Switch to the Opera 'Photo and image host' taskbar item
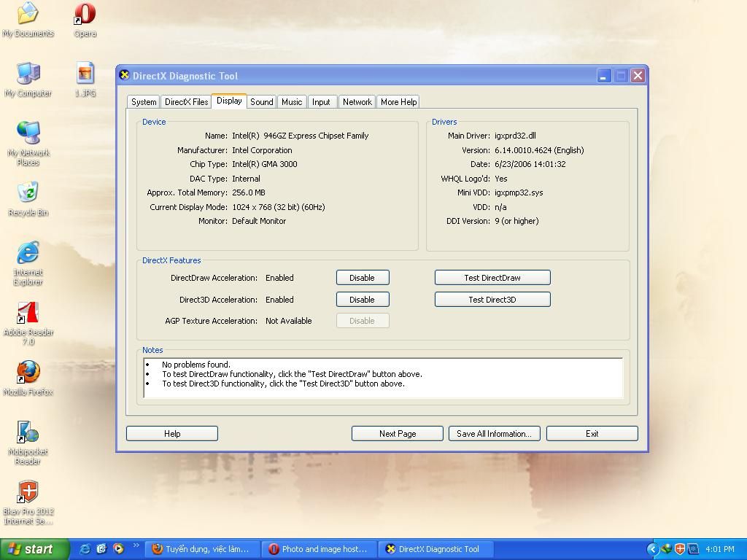The image size is (747, 560). 320,549
